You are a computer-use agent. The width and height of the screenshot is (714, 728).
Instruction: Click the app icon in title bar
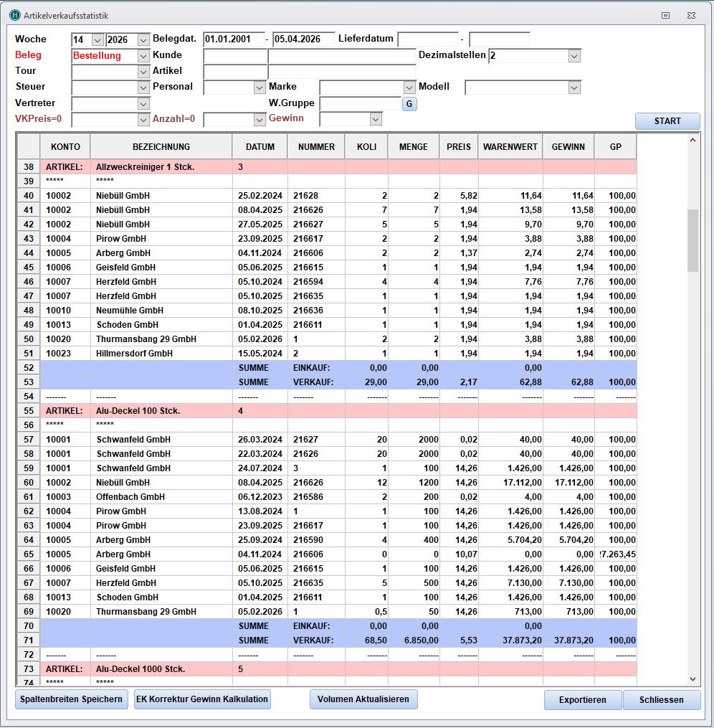pyautogui.click(x=14, y=15)
